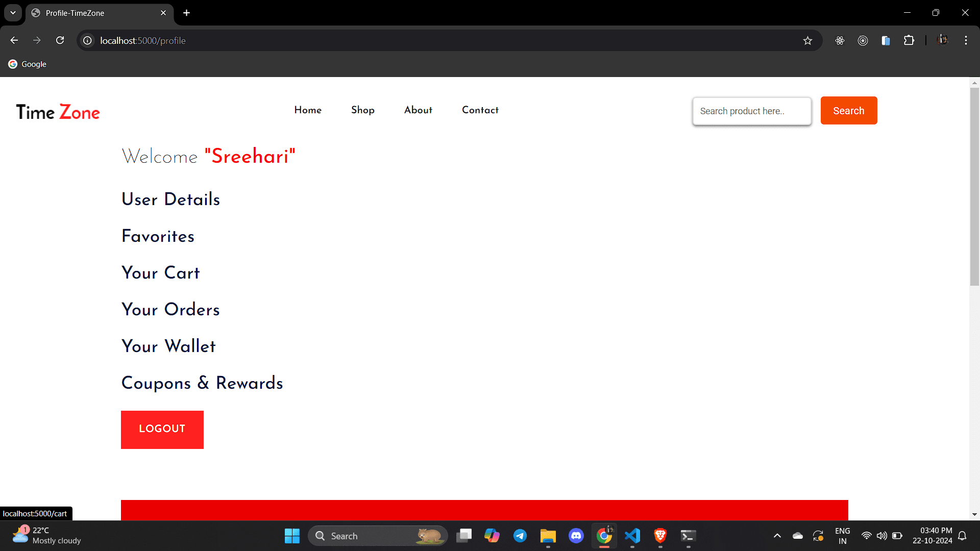Scroll down the page scrollbar
The image size is (980, 551).
[974, 513]
